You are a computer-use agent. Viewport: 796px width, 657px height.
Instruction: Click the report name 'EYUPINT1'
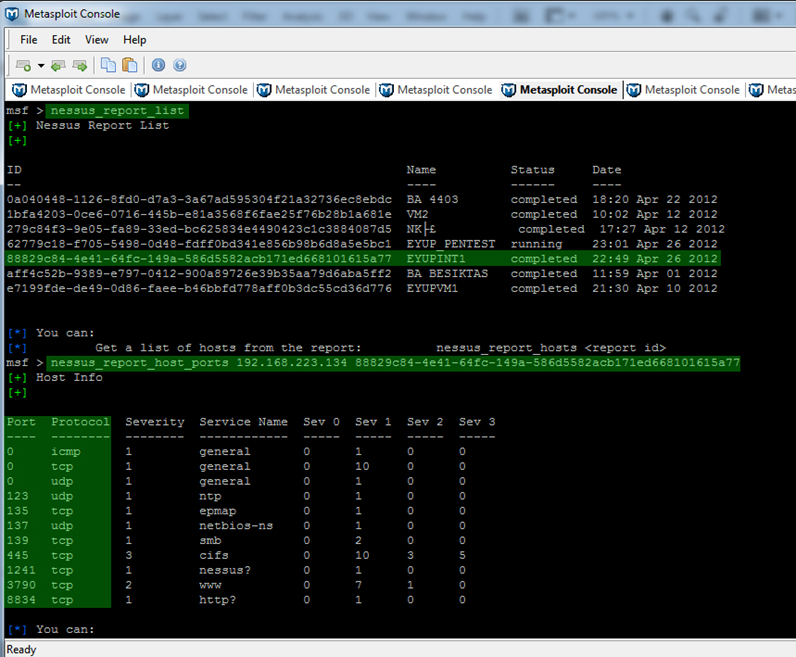tap(436, 258)
